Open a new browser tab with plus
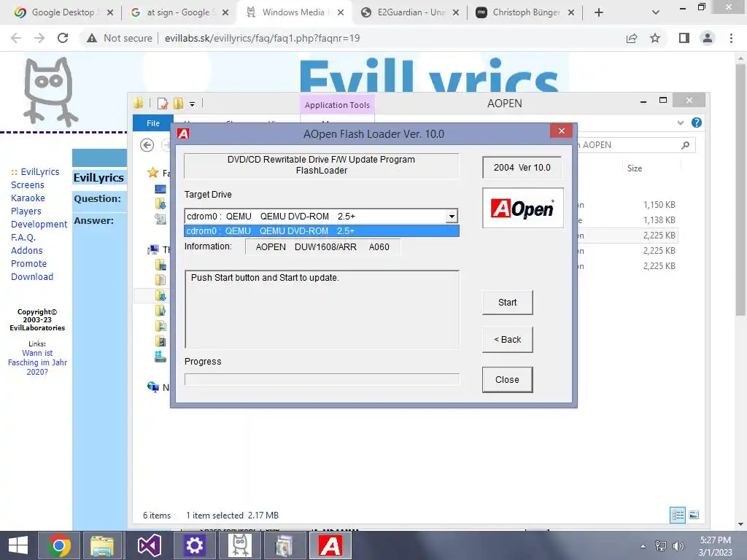 coord(599,12)
